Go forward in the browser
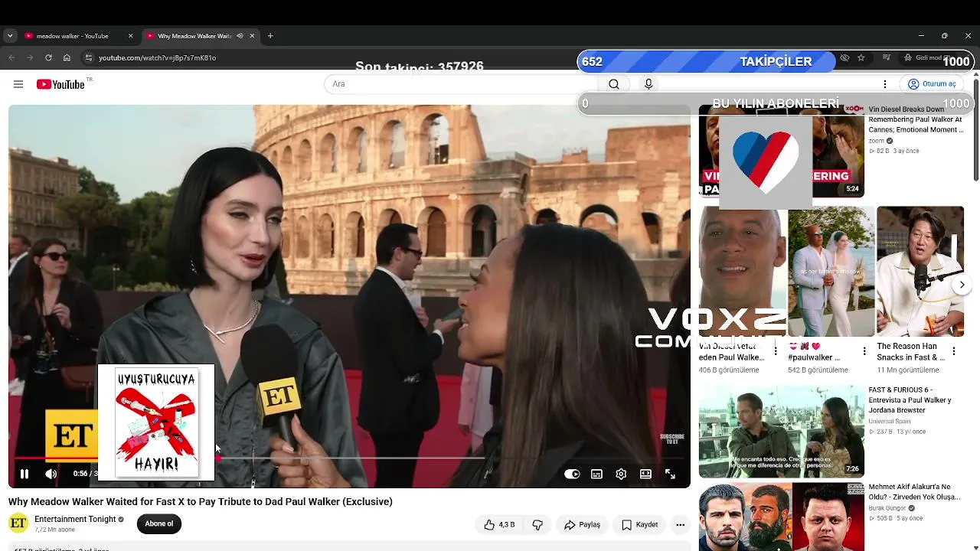 pyautogui.click(x=30, y=57)
